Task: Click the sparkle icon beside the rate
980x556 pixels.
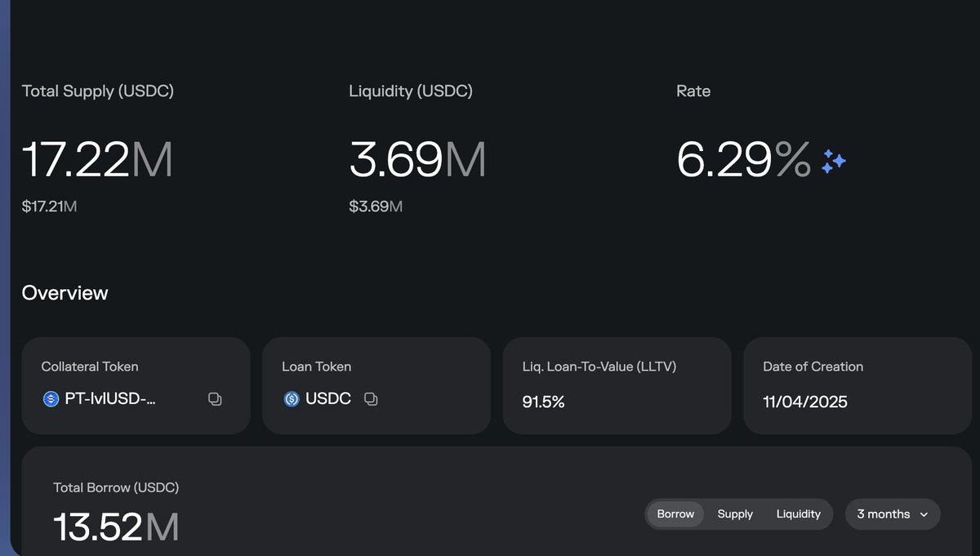Action: tap(833, 161)
